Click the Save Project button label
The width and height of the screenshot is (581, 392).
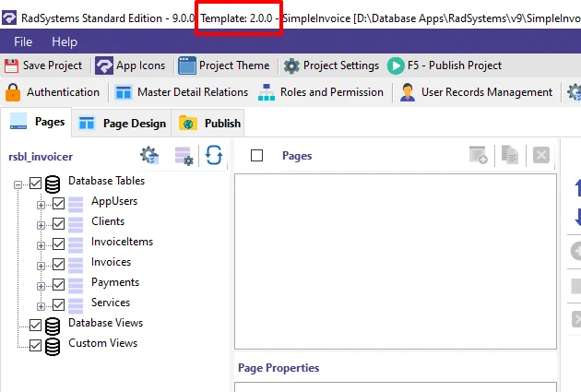coord(53,65)
